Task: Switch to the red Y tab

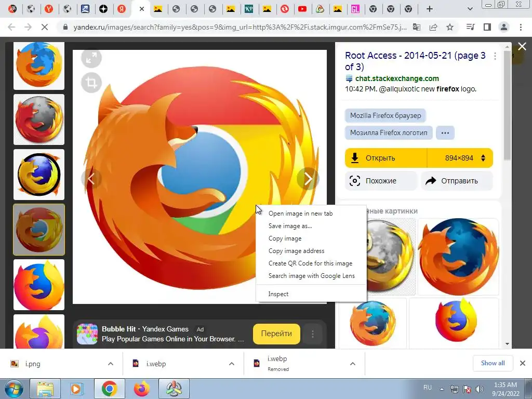Action: 49,9
